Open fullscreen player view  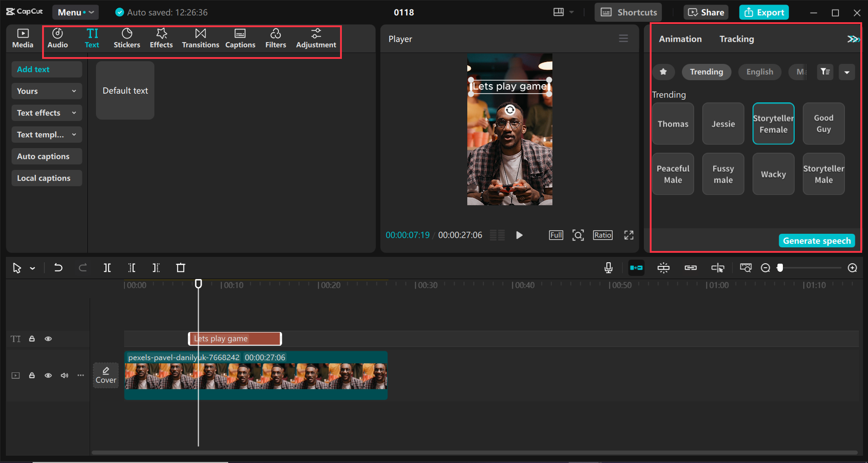point(628,235)
